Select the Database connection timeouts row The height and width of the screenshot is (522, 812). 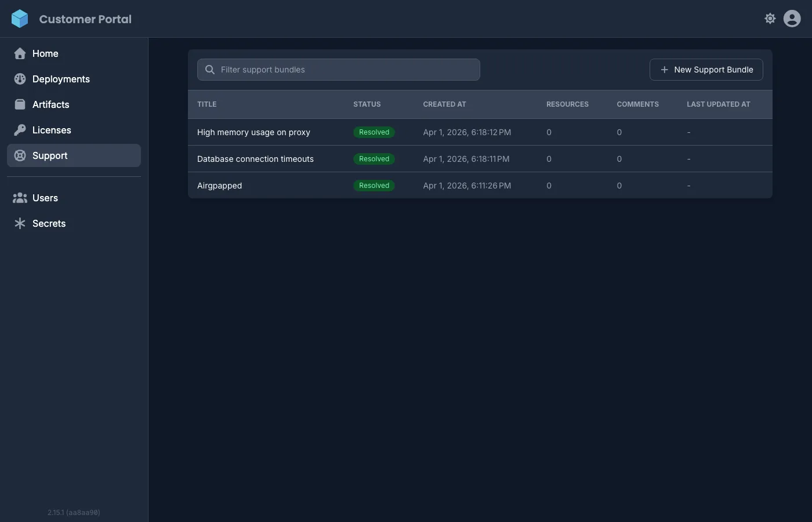tap(255, 158)
